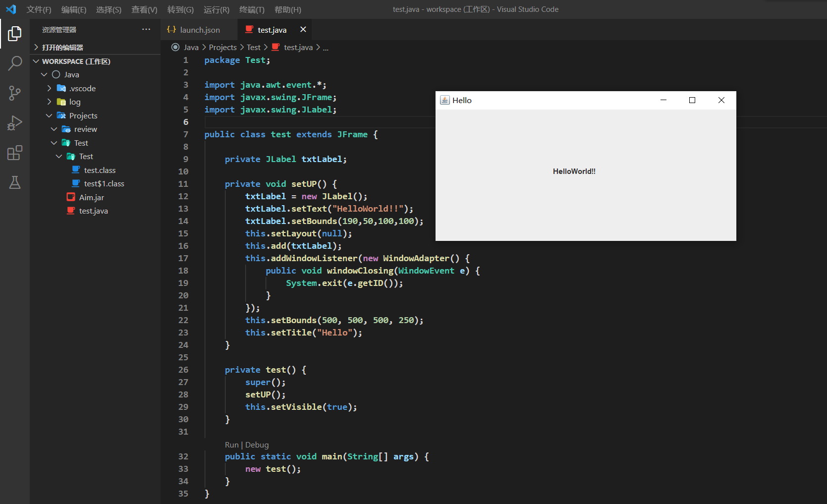The width and height of the screenshot is (827, 504).
Task: Open the Explorer view in activity bar
Action: [15, 34]
